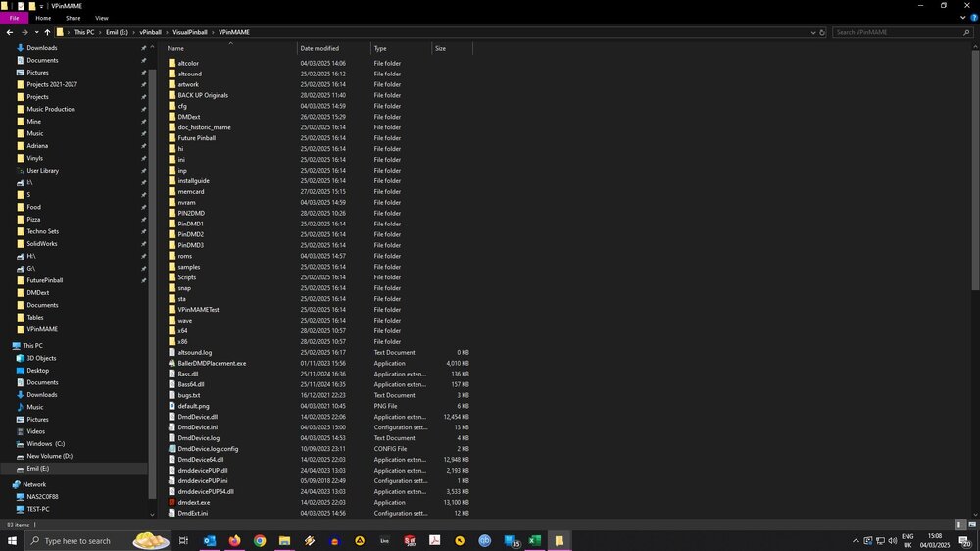Open Task View on taskbar
The image size is (980, 551).
(183, 540)
